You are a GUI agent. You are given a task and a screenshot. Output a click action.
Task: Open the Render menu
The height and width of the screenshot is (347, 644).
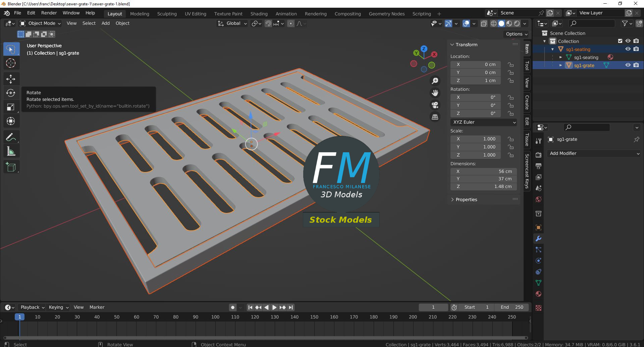(x=49, y=13)
